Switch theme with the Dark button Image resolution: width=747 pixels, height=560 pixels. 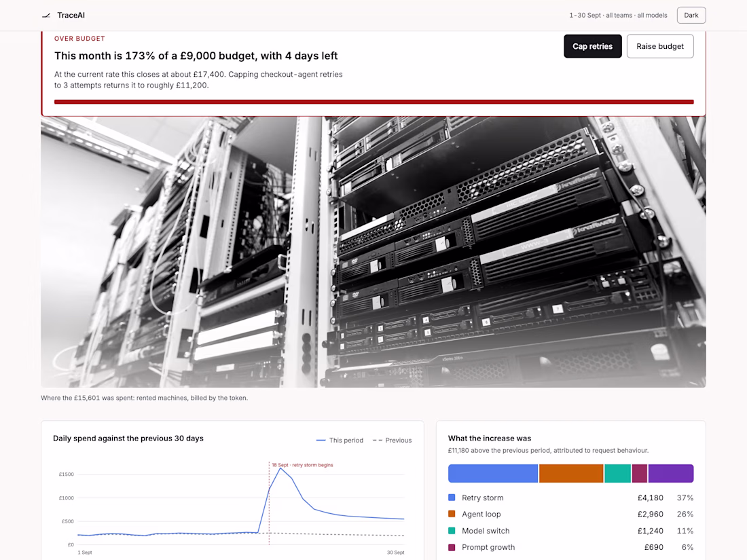691,15
